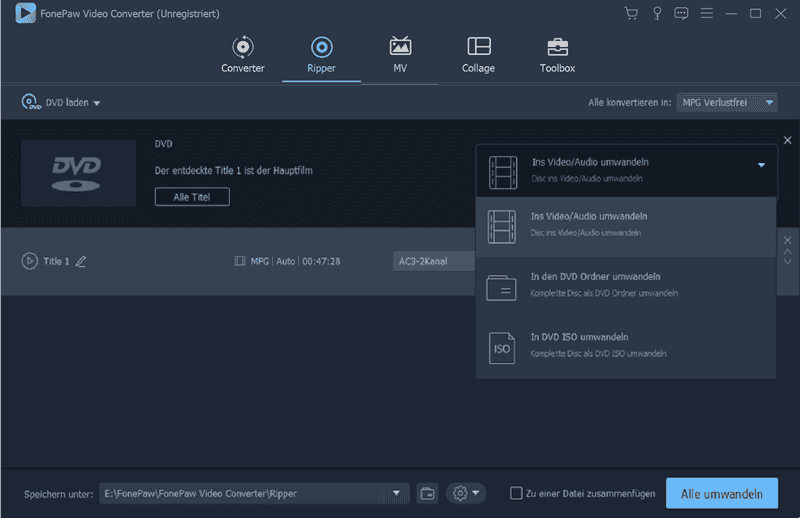Select In den DVD Ordner umwandeln
800x518 pixels.
click(626, 287)
